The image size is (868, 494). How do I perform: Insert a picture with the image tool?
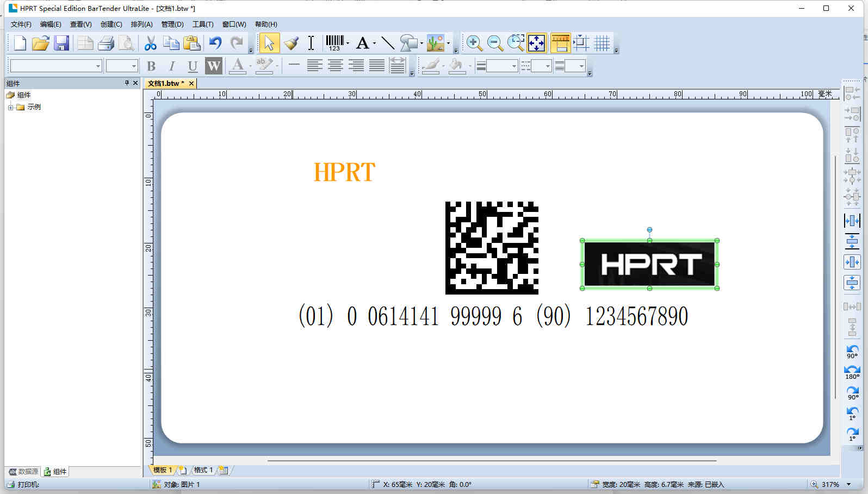[x=436, y=43]
